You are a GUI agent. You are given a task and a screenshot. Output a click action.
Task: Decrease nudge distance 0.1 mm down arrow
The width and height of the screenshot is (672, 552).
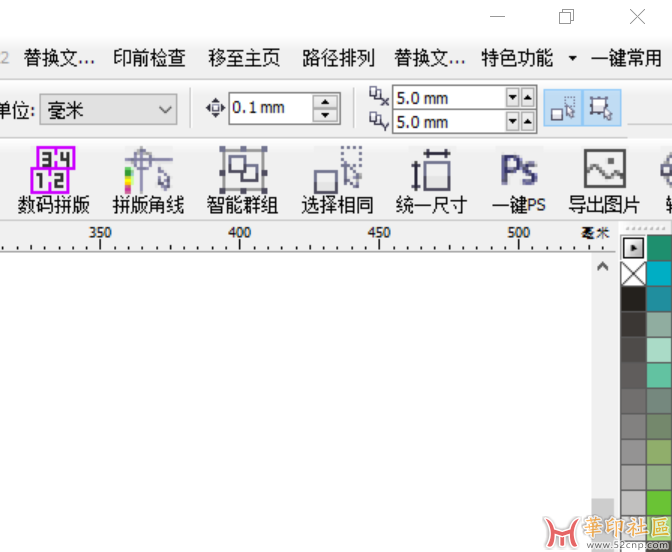(325, 115)
